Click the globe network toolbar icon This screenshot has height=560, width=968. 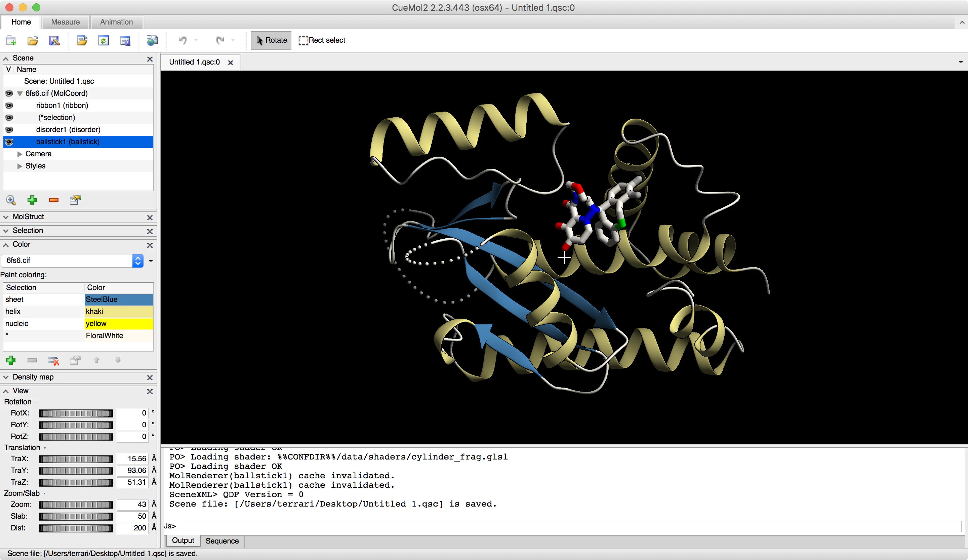pos(152,40)
